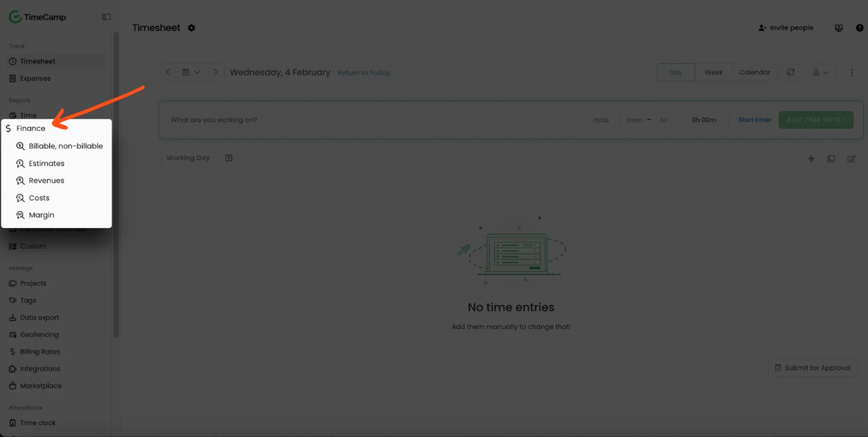Image resolution: width=868 pixels, height=437 pixels.
Task: Open the three-dot more options menu
Action: [852, 73]
